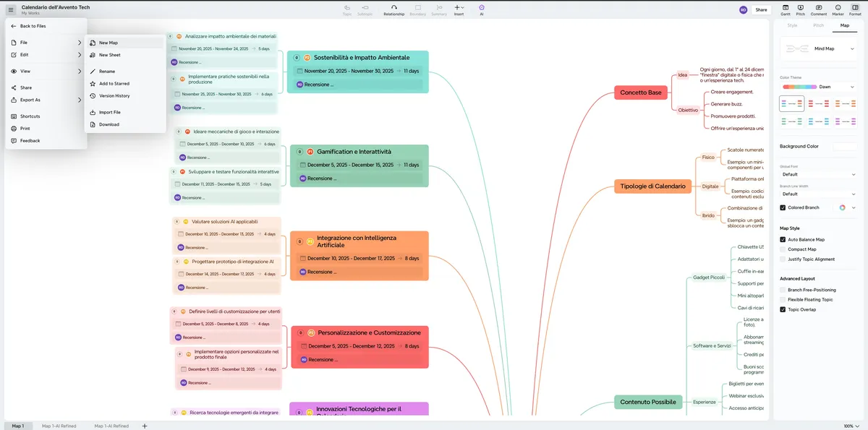Click the calendar icon on Gamification e Interattività

pos(302,165)
